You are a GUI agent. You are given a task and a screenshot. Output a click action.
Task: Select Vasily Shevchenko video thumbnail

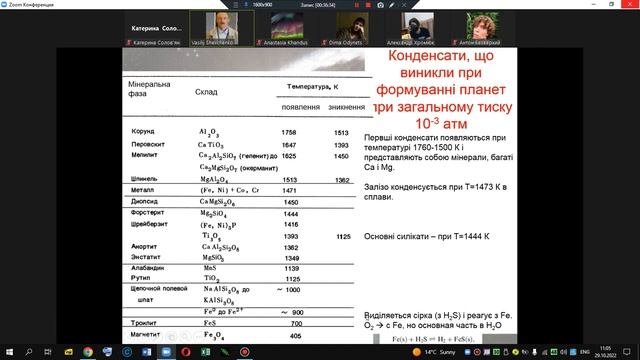click(x=222, y=29)
